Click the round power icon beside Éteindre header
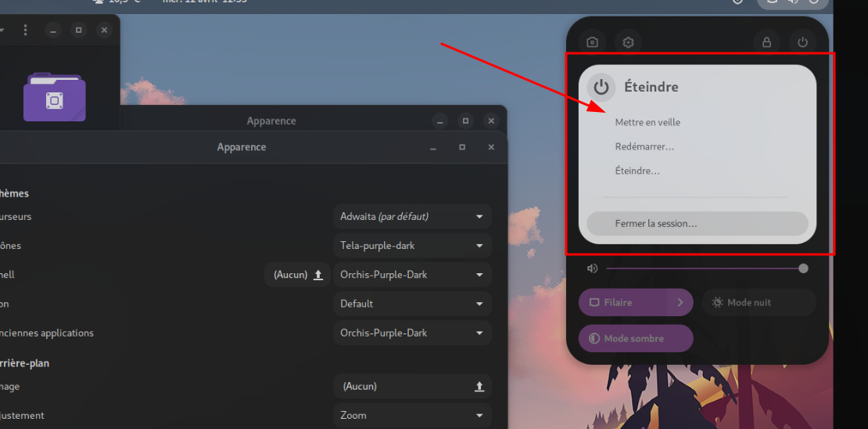868x429 pixels. coord(601,87)
